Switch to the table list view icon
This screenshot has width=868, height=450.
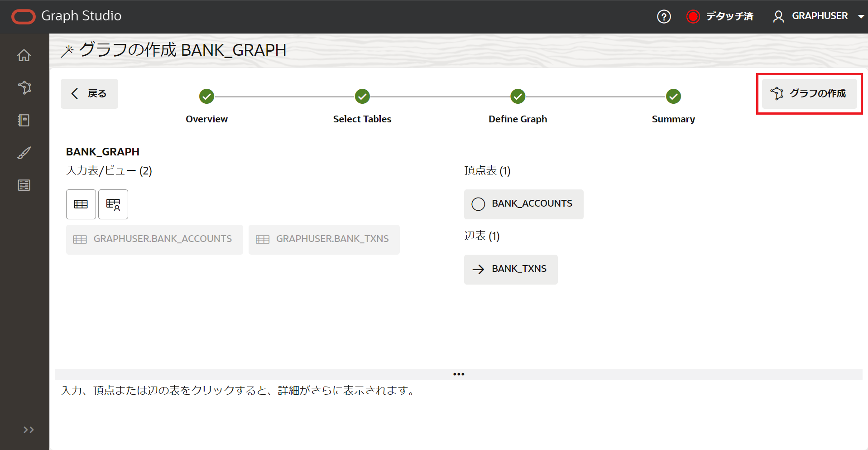pyautogui.click(x=81, y=204)
